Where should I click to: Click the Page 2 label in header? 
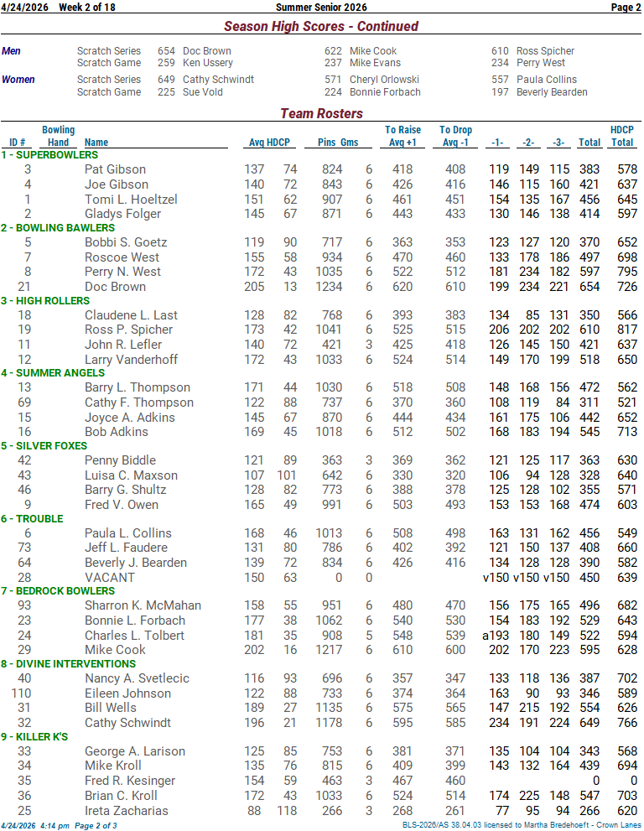click(625, 8)
